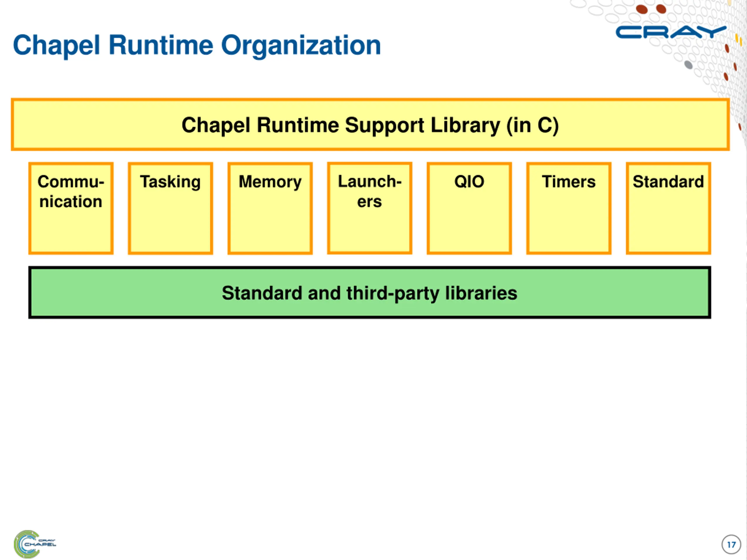The image size is (747, 560).
Task: Select the QIO box
Action: (470, 208)
